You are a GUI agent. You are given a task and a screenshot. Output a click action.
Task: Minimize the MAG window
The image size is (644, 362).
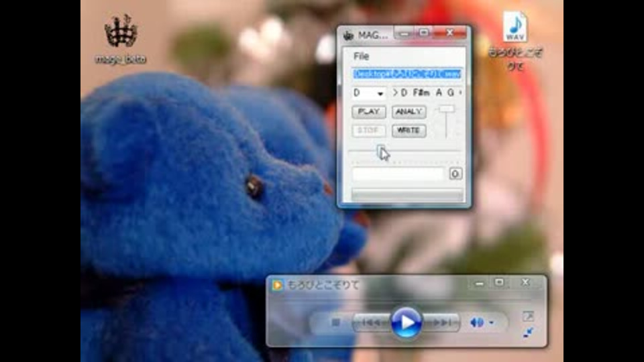coord(404,34)
